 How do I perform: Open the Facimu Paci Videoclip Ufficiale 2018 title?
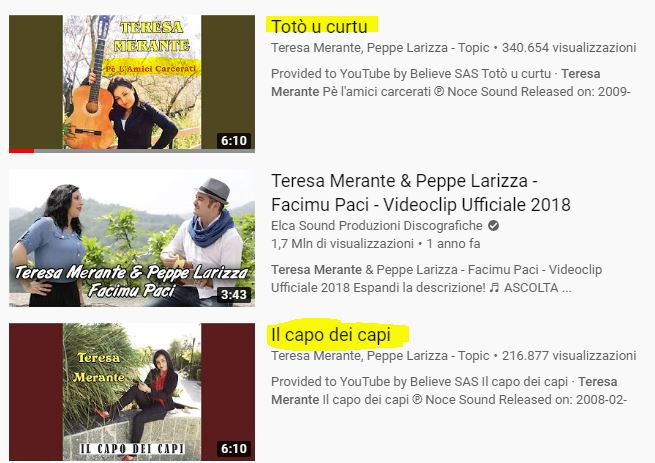tap(421, 193)
